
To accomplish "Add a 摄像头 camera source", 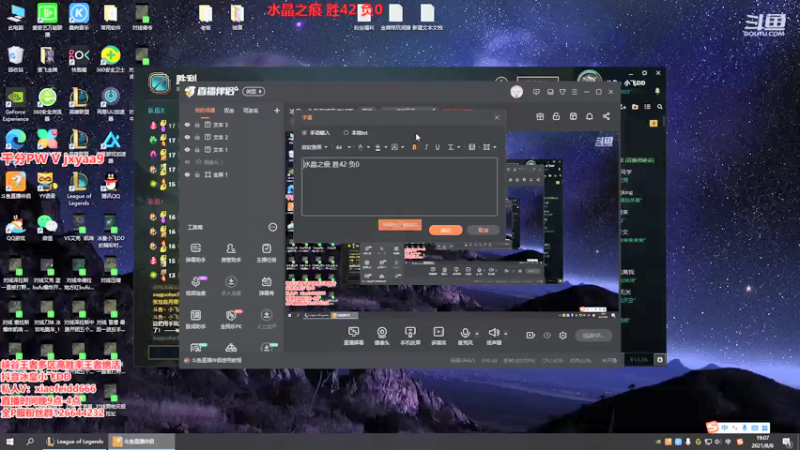I will (x=382, y=336).
